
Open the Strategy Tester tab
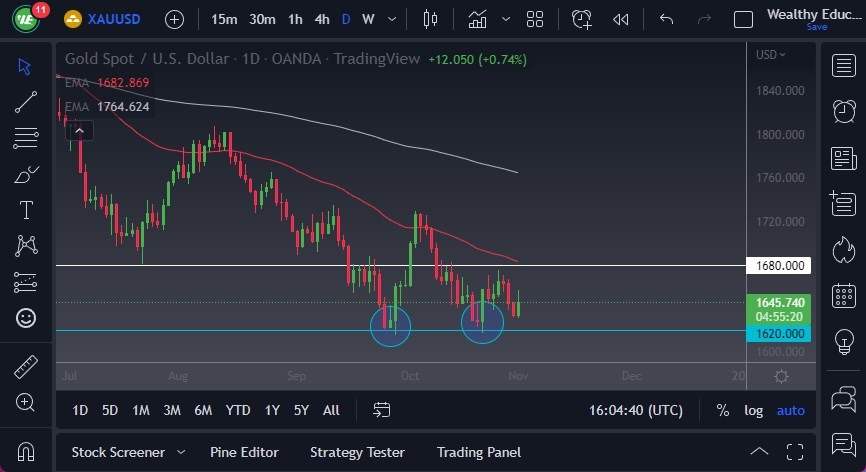point(359,452)
